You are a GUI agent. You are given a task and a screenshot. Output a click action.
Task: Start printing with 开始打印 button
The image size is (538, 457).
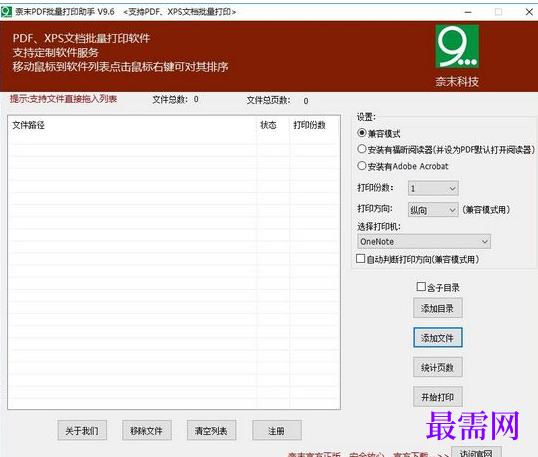(x=437, y=397)
